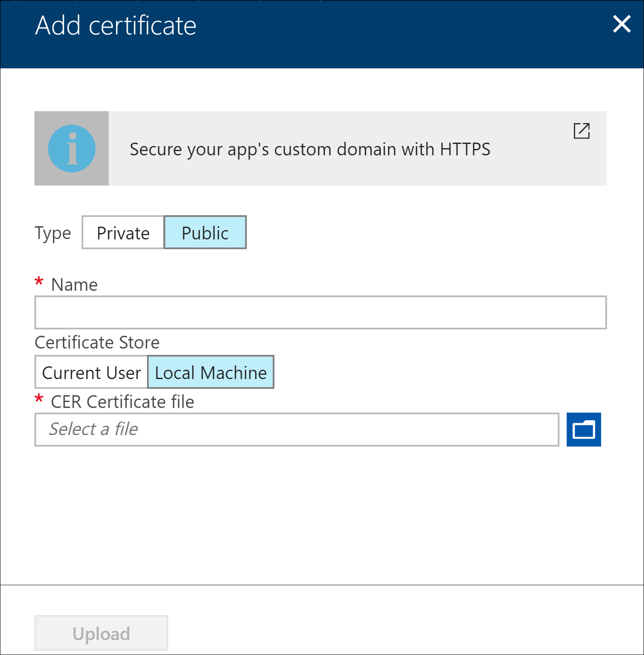
Task: Click the Type label
Action: pos(53,233)
